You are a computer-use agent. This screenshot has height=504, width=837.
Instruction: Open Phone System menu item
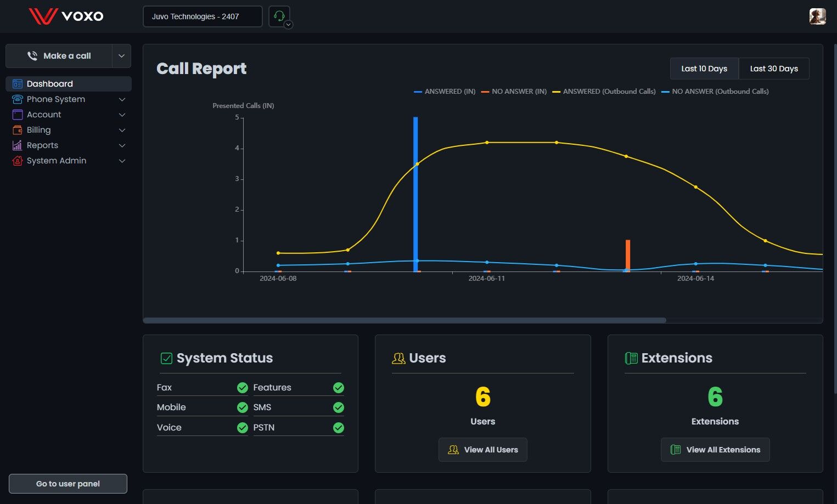tap(69, 99)
